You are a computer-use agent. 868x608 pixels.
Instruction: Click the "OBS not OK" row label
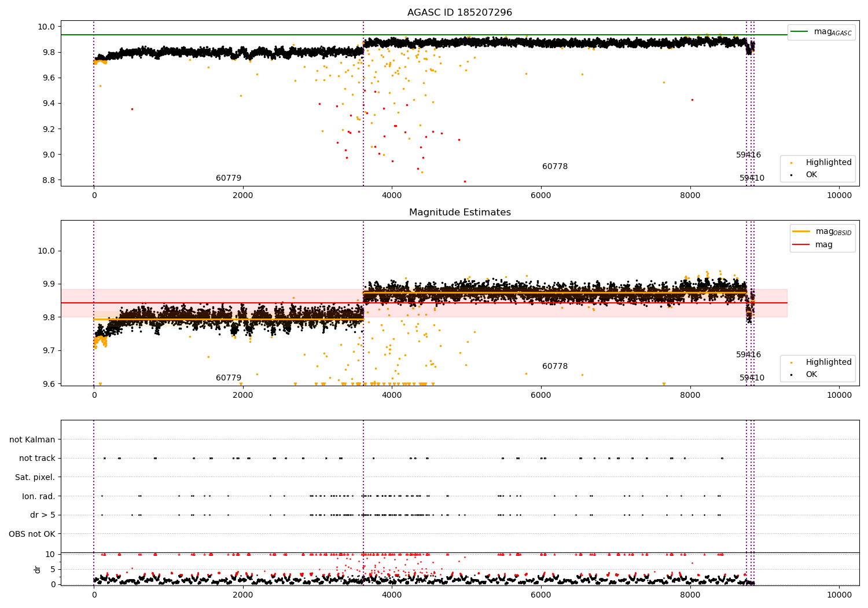point(32,534)
